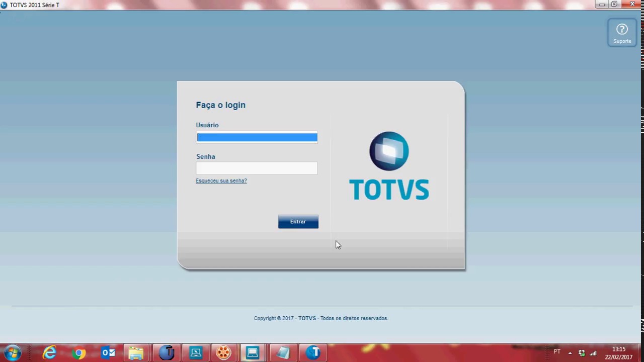
Task: Open the monitor-icon app in the taskbar
Action: [253, 353]
